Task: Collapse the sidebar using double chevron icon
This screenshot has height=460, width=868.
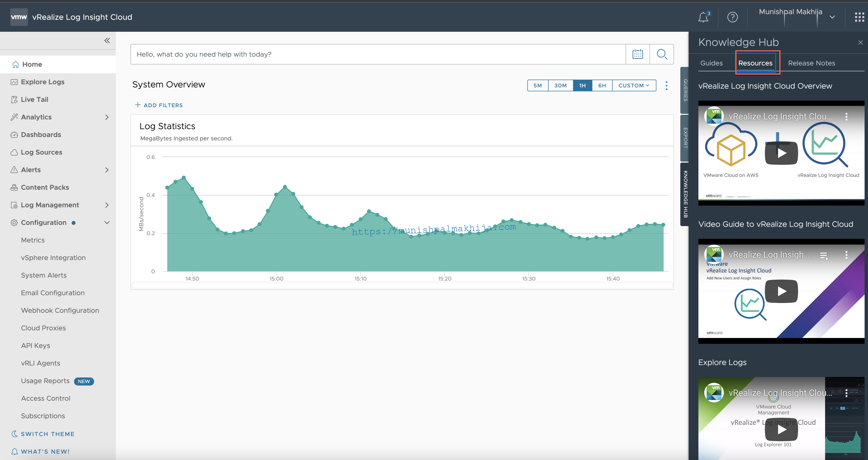Action: [x=107, y=41]
